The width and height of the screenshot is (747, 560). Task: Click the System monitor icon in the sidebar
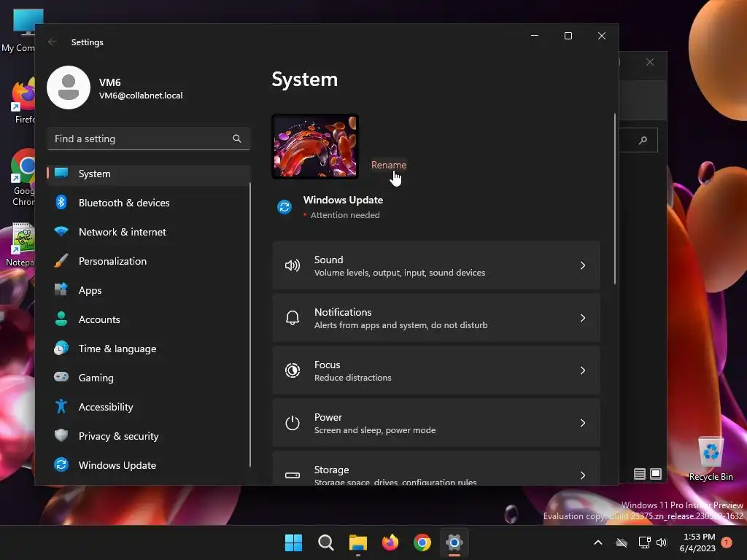pyautogui.click(x=61, y=173)
